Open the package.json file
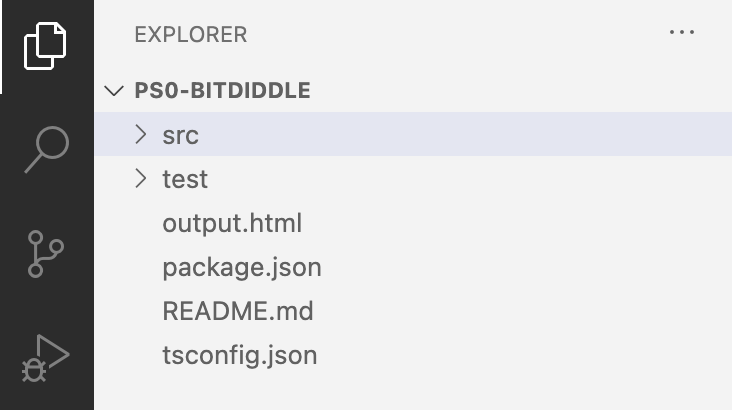The image size is (732, 410). (x=242, y=267)
